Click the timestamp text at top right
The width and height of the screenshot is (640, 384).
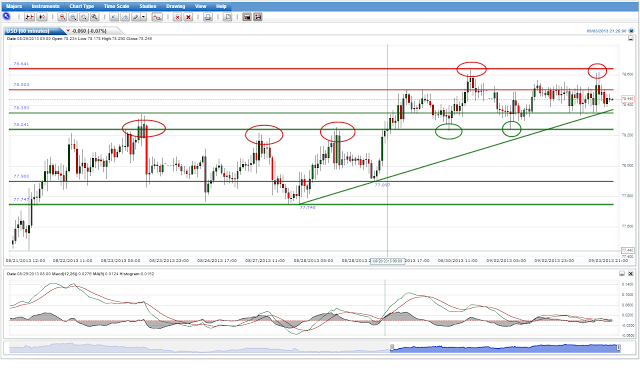click(x=607, y=31)
